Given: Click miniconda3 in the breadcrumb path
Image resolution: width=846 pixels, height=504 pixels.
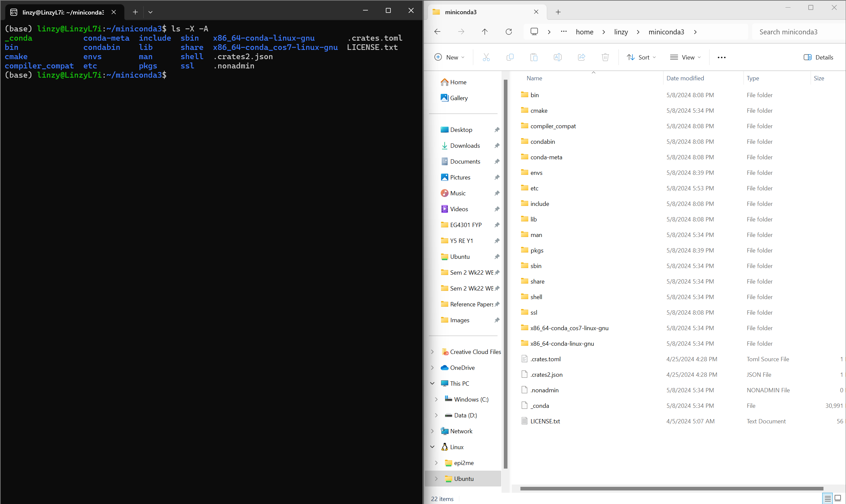Looking at the screenshot, I should [x=666, y=32].
